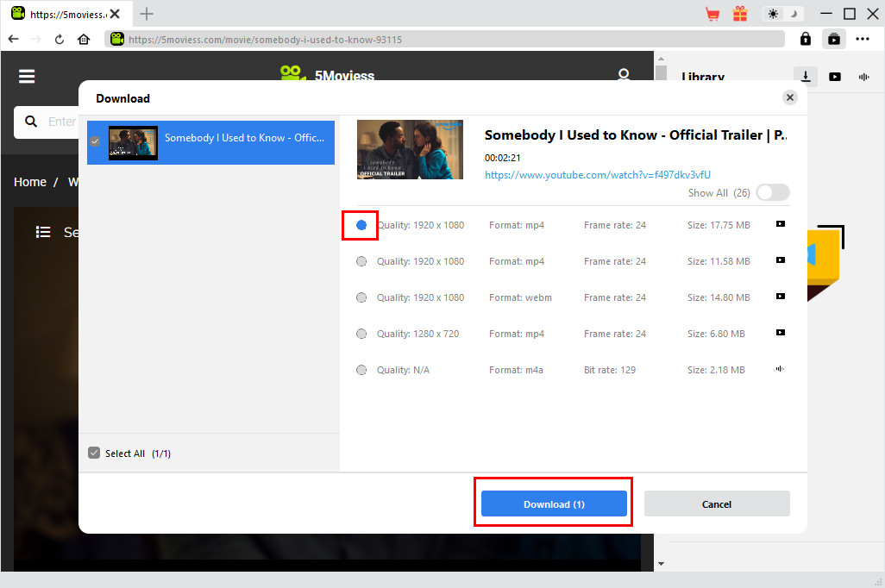The image size is (885, 588).
Task: Open the YouTube watch URL link
Action: [598, 175]
